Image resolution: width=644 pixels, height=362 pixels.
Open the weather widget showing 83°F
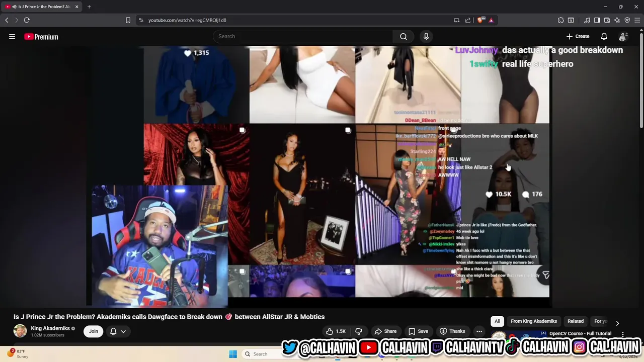[x=17, y=354]
